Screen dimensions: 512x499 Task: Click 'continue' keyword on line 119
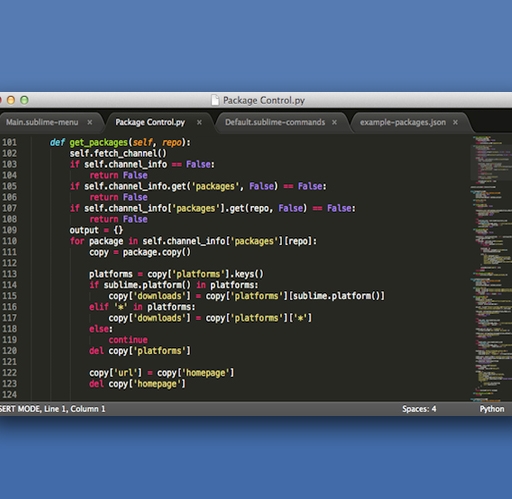point(128,340)
